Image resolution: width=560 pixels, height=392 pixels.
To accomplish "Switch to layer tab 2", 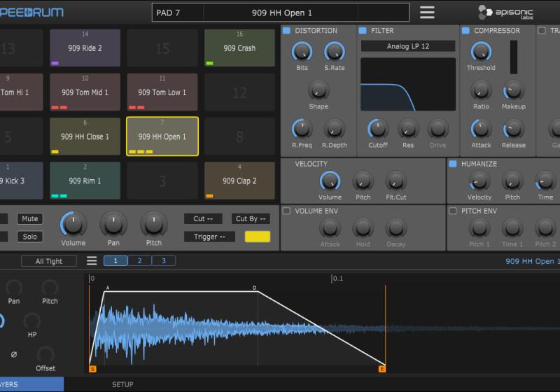I will [x=139, y=261].
